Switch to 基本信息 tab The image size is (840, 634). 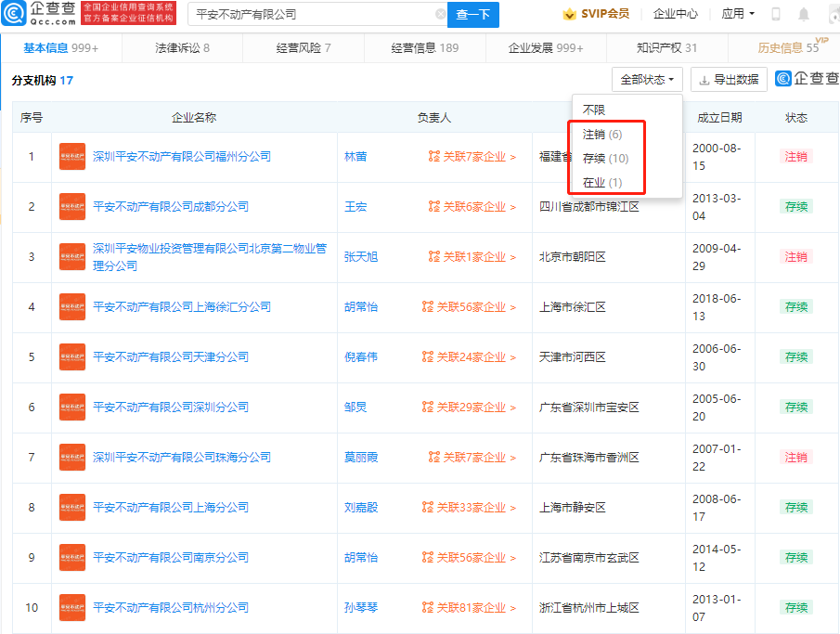point(60,48)
